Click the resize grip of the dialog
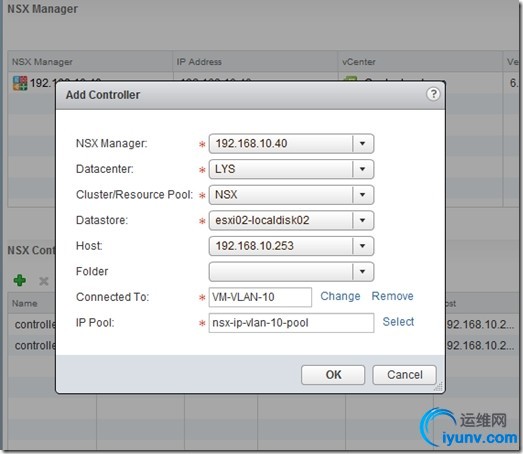Image resolution: width=523 pixels, height=454 pixels. coord(439,387)
